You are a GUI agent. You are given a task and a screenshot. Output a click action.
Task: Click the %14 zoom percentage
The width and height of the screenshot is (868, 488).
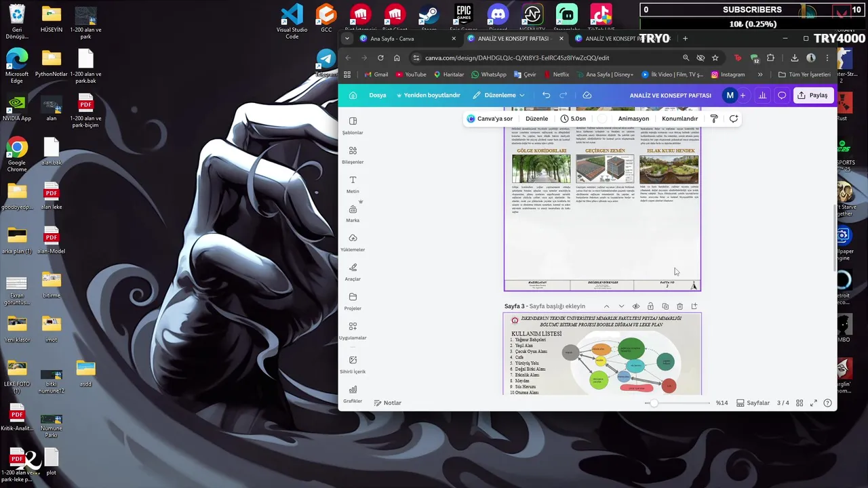pyautogui.click(x=722, y=403)
